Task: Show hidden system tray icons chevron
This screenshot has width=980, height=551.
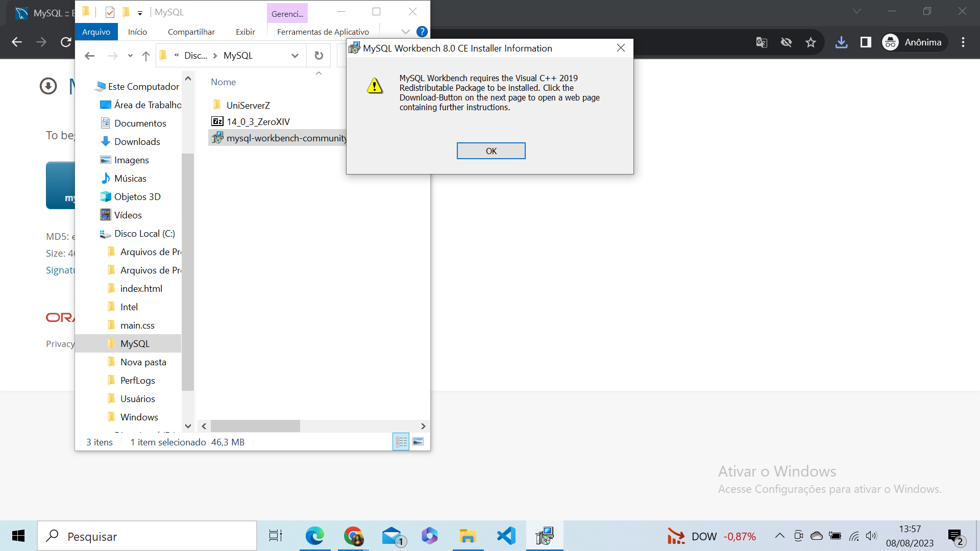Action: [x=779, y=536]
